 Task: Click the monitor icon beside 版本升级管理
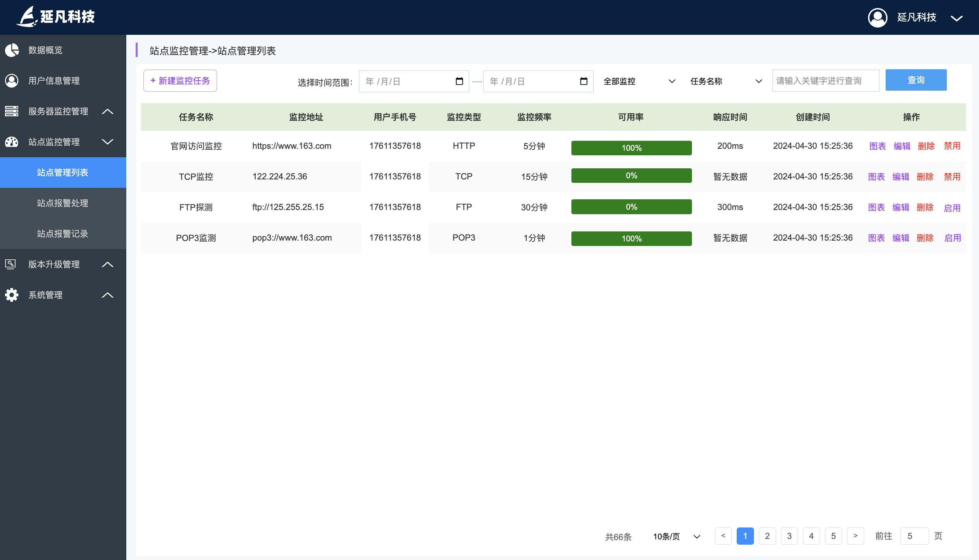[10, 264]
